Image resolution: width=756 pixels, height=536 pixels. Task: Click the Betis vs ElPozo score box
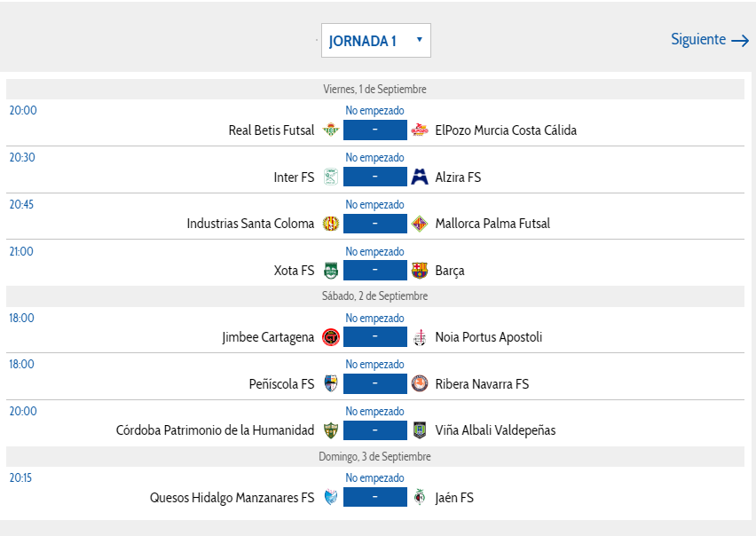pos(375,130)
